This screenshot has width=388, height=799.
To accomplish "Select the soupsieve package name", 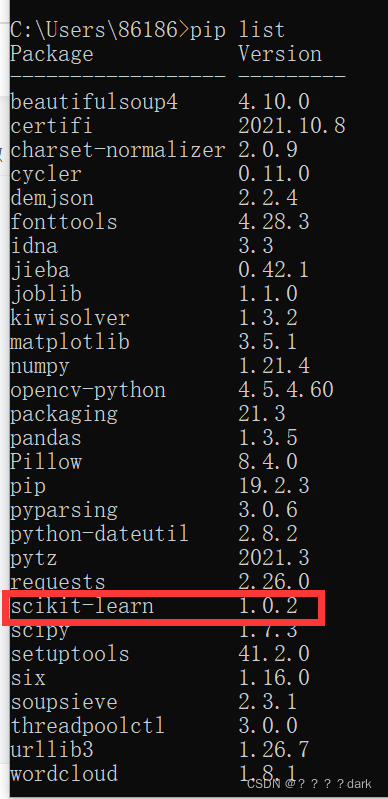I will click(64, 702).
